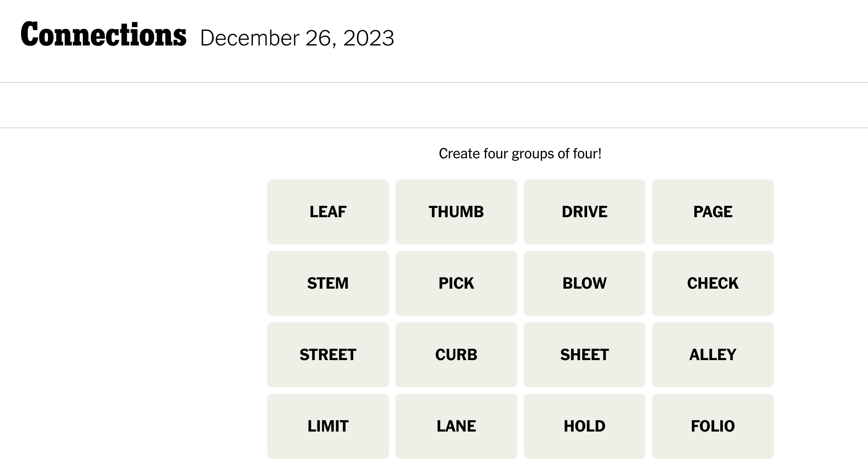Tap the HOLD word card
The width and height of the screenshot is (868, 475).
584,426
